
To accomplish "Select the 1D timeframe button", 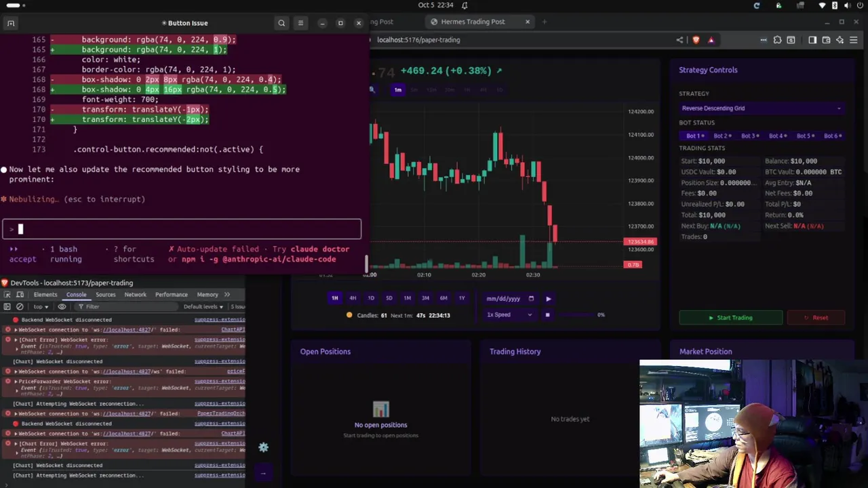I will tap(371, 298).
